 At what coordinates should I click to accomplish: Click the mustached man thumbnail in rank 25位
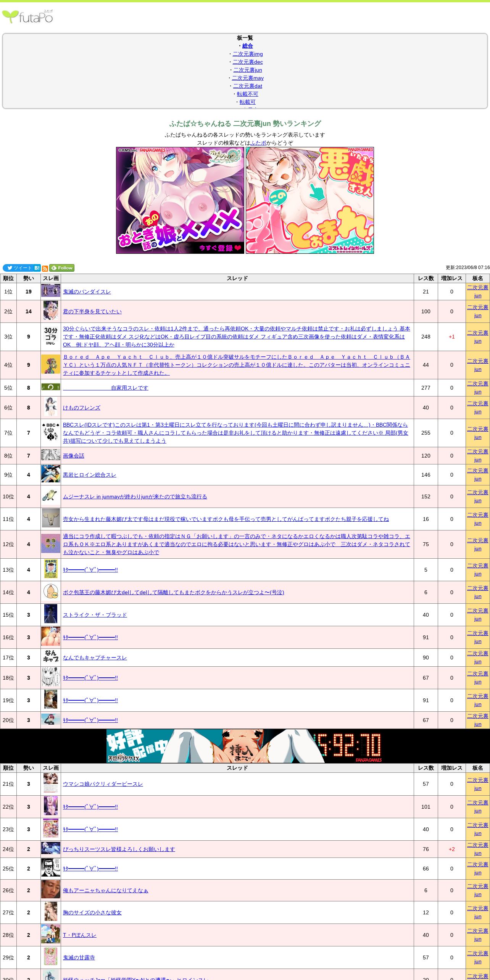point(51,868)
